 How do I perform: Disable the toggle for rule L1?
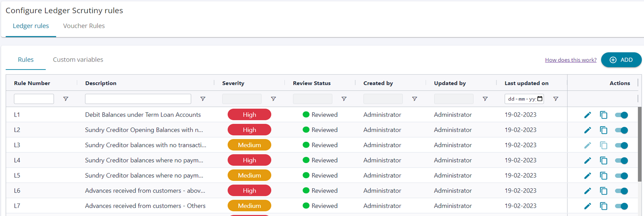tap(621, 115)
